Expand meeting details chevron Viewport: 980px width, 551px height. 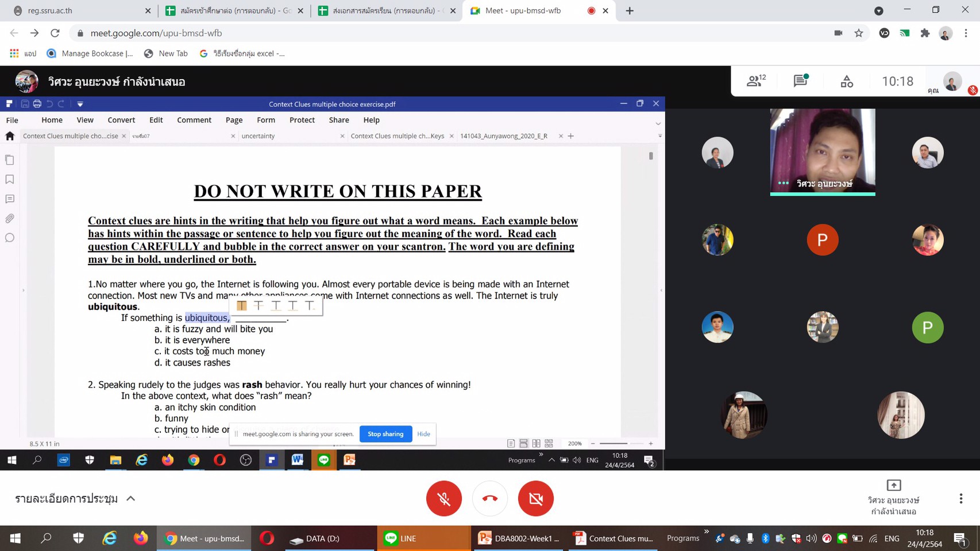click(131, 498)
